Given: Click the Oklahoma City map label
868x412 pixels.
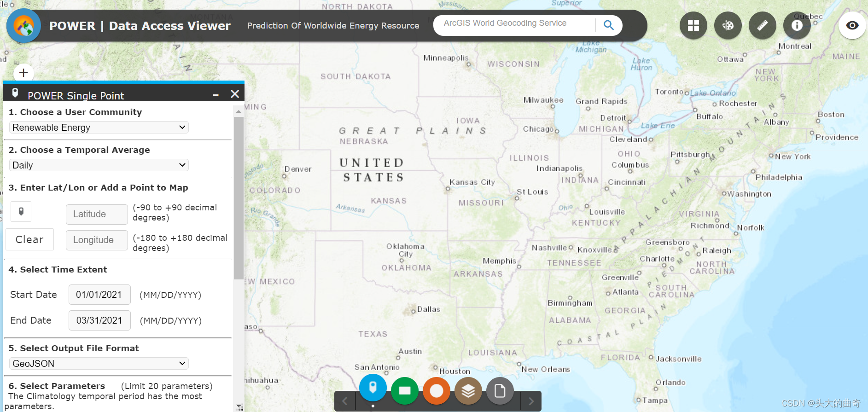Looking at the screenshot, I should pyautogui.click(x=405, y=250).
